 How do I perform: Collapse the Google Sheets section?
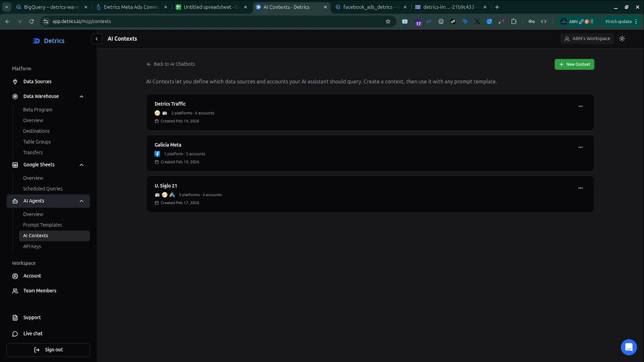(82, 165)
